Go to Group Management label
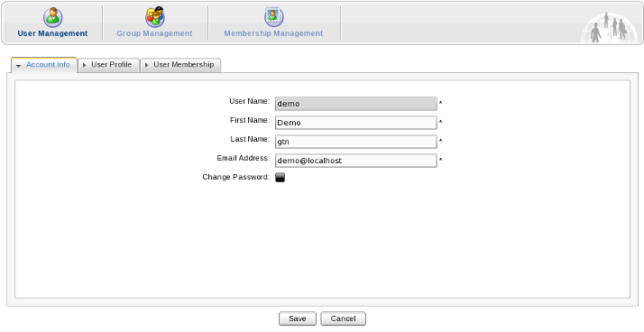 tap(154, 33)
